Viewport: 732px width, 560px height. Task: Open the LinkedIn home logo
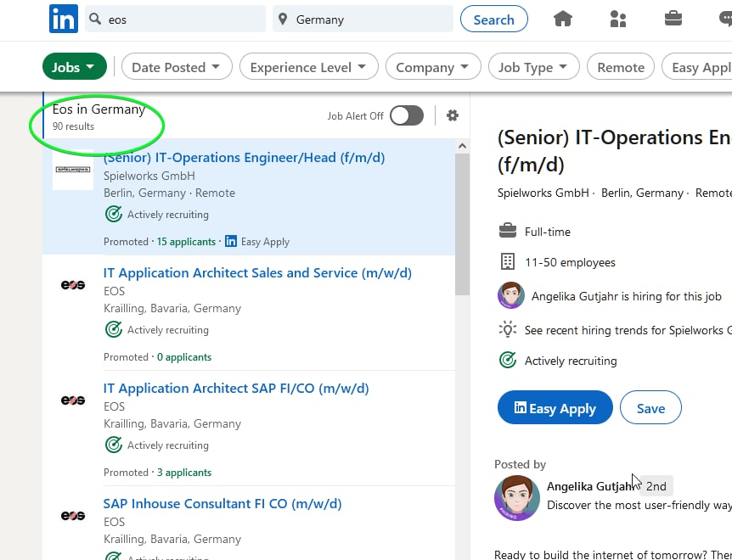(64, 19)
